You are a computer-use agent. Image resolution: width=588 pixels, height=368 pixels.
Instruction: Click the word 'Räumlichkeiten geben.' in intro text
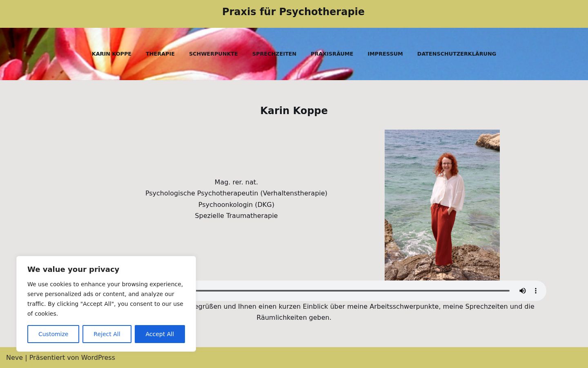tap(294, 317)
